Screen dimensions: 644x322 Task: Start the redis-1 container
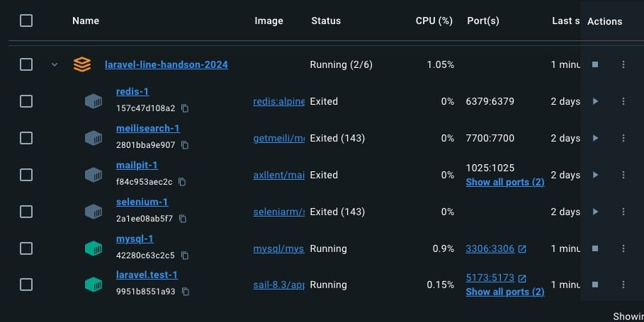[595, 101]
